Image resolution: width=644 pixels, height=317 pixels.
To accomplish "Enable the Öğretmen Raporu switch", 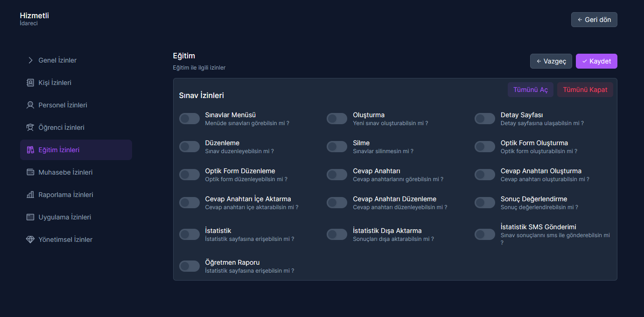I will click(189, 266).
